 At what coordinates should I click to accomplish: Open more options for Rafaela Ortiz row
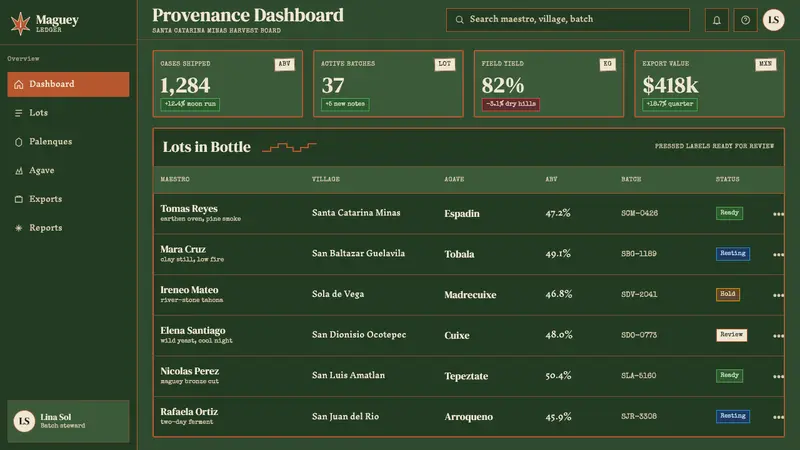click(778, 417)
